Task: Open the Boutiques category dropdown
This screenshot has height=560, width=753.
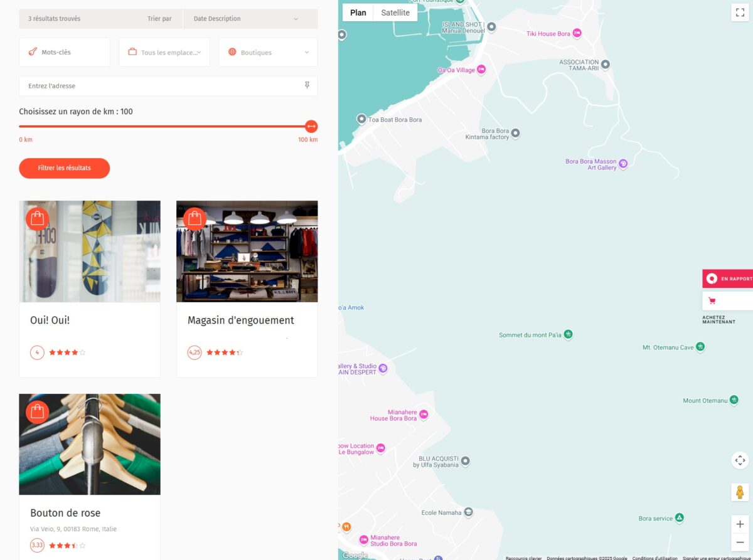Action: [268, 52]
